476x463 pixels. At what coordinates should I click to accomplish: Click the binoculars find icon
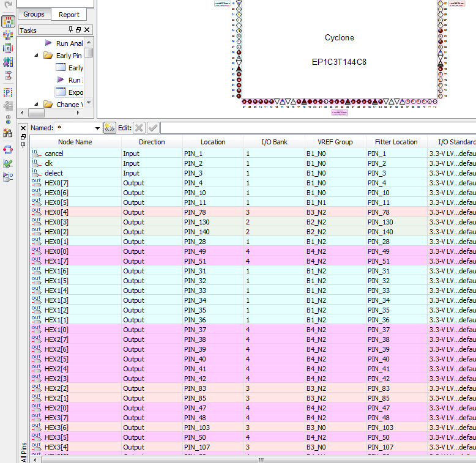click(x=8, y=133)
